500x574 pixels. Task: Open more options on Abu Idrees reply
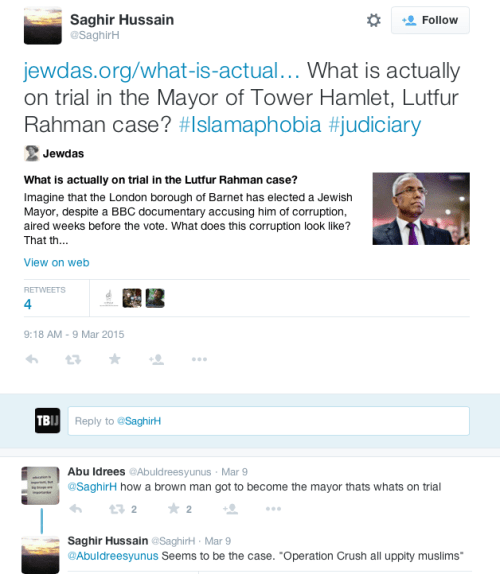(273, 509)
